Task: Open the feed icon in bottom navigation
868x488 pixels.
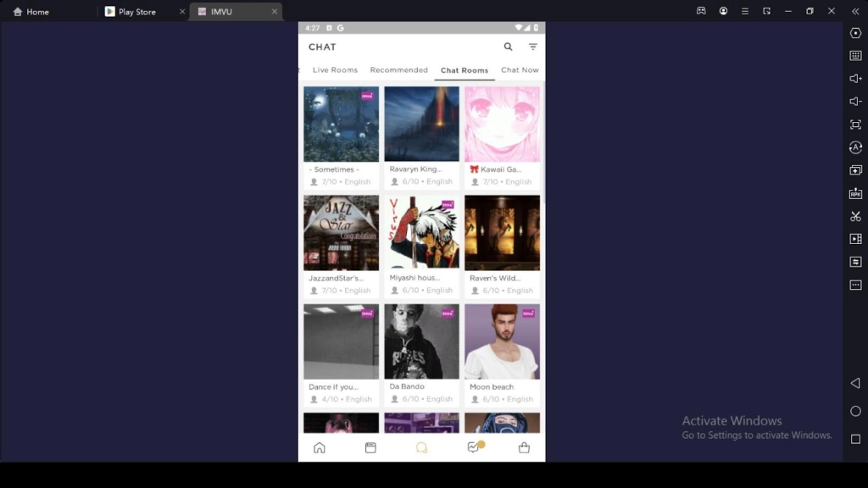Action: (x=370, y=447)
